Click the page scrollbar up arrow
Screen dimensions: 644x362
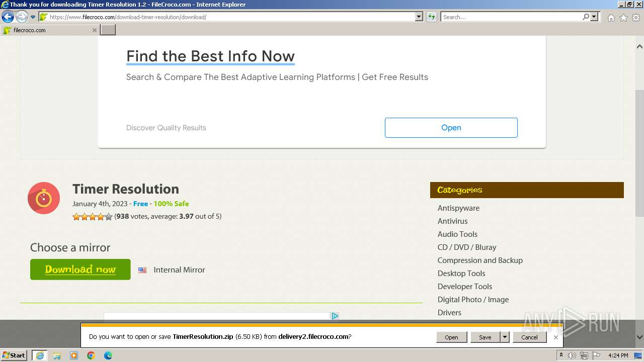[639, 47]
